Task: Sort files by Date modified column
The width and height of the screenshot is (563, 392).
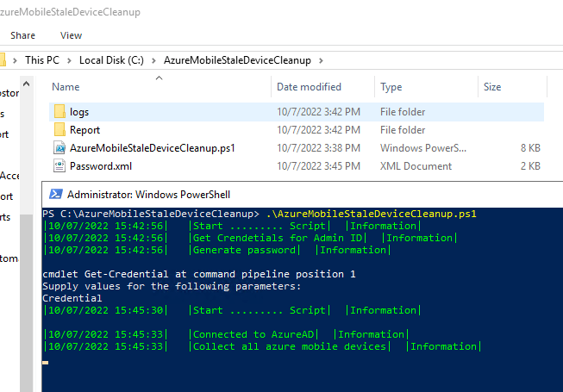Action: (309, 87)
